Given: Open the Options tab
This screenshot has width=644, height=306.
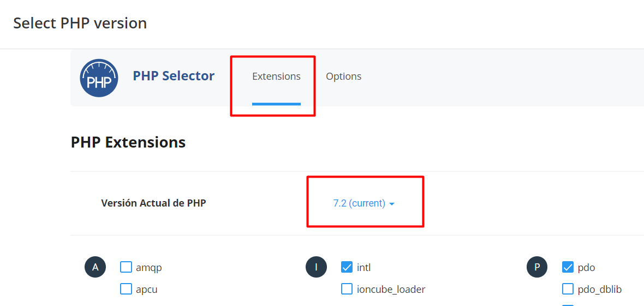Looking at the screenshot, I should [344, 76].
